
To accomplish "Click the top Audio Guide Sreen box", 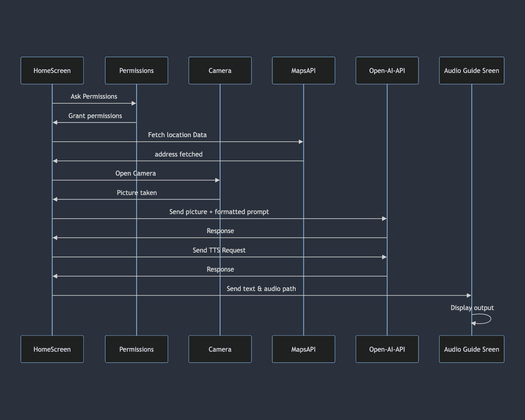I will (x=472, y=70).
